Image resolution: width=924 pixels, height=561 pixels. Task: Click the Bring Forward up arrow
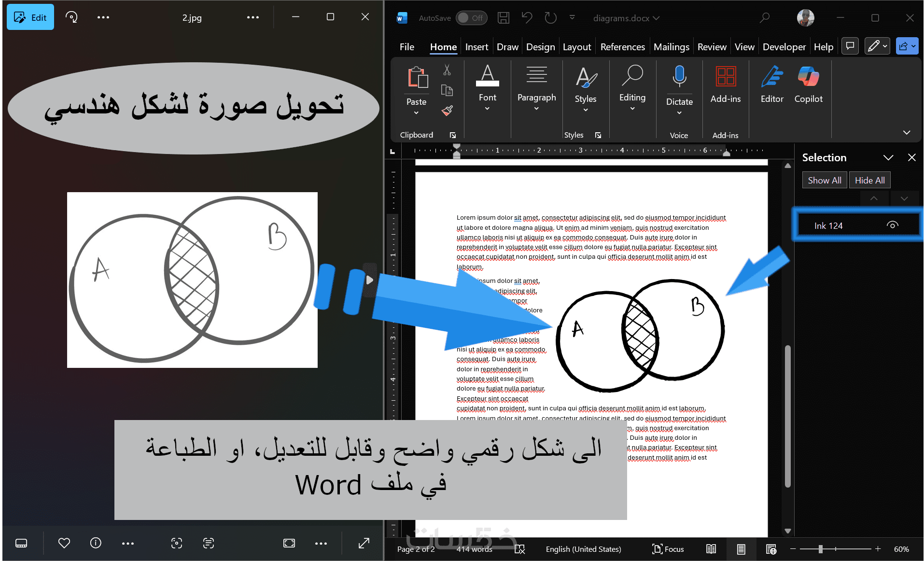874,198
